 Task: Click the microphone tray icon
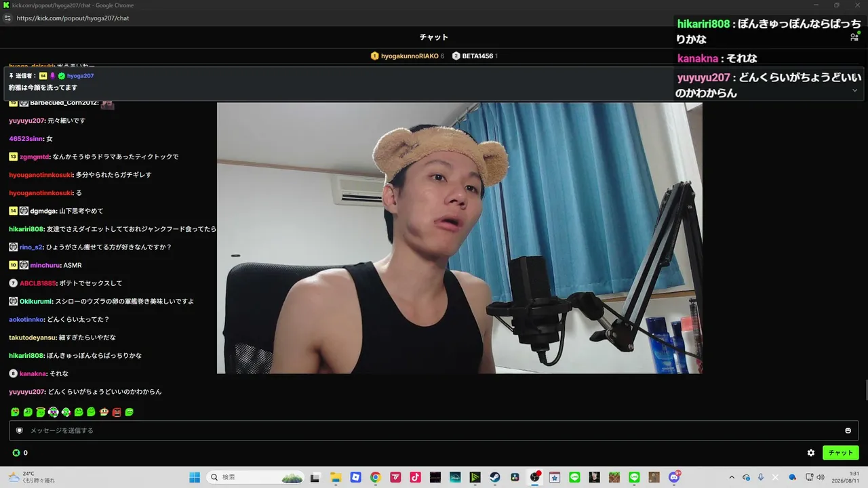point(761,477)
